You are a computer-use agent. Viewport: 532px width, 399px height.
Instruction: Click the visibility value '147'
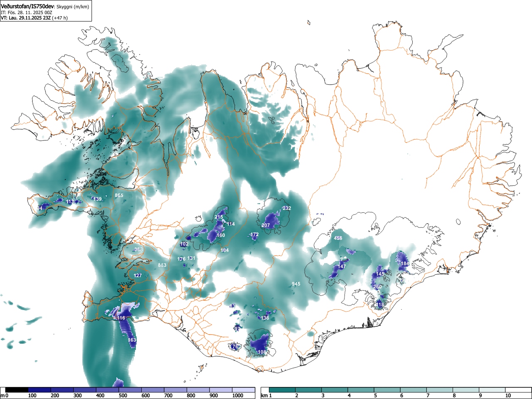click(342, 266)
